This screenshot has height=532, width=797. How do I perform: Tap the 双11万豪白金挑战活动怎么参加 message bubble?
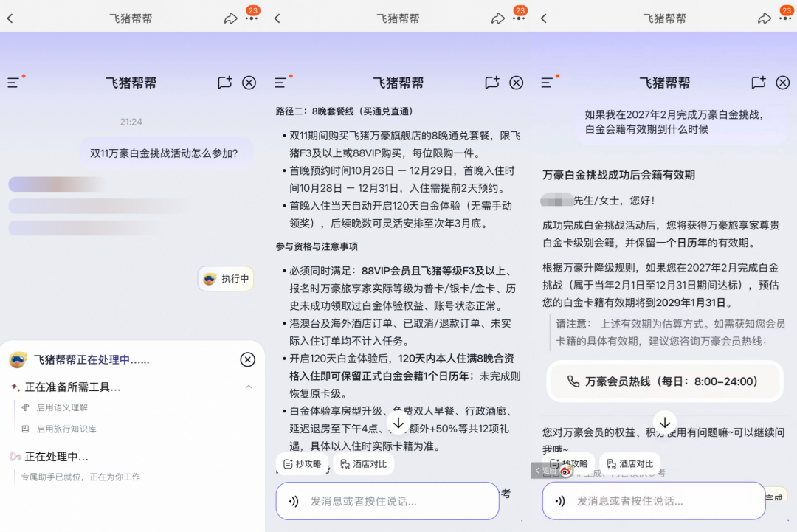coord(166,153)
